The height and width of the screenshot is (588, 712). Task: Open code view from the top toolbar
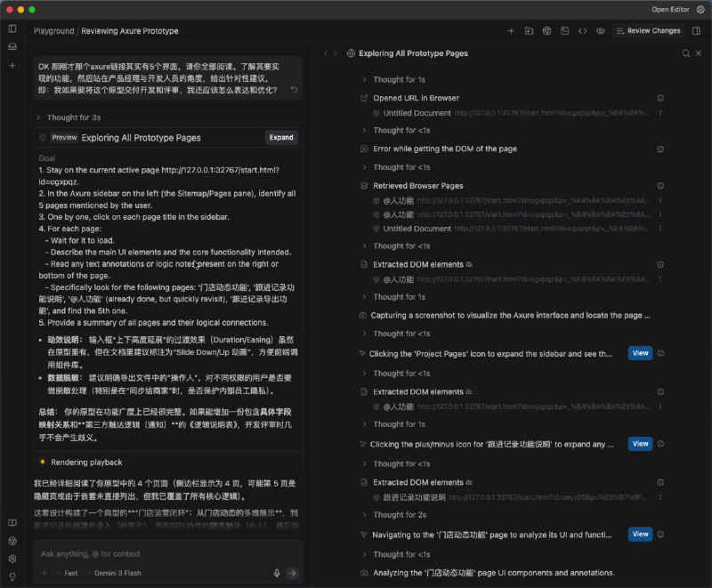(584, 30)
